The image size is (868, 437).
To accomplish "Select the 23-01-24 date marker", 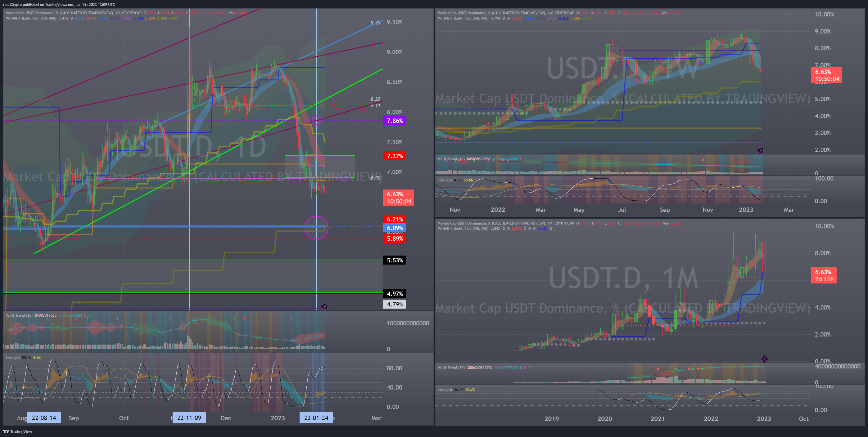I will [316, 417].
